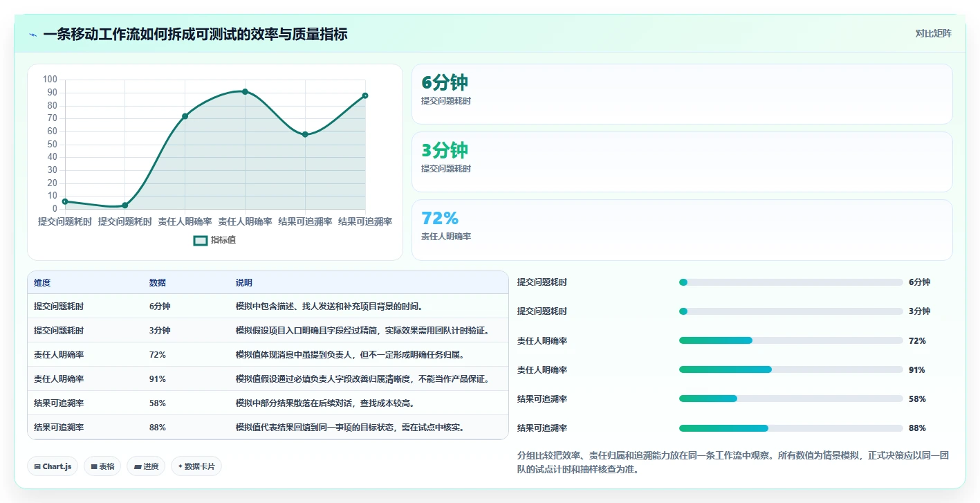Click the 责任人明确率 caption under the card's 72%

click(446, 237)
